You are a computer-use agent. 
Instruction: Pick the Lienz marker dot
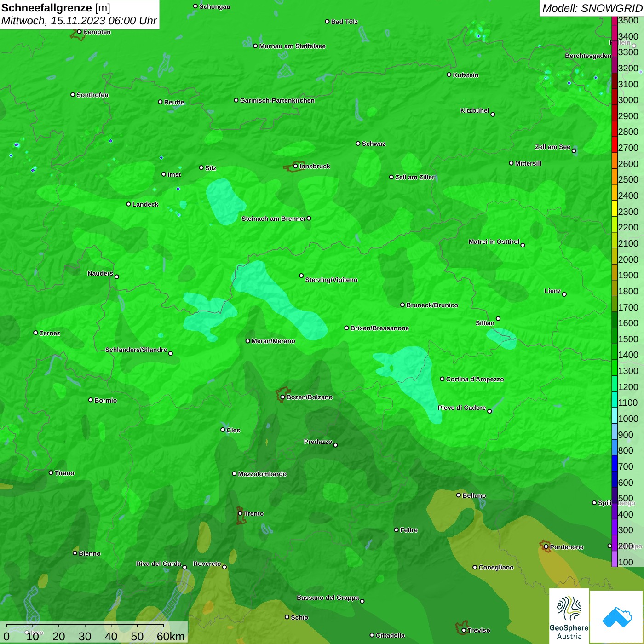(x=564, y=294)
